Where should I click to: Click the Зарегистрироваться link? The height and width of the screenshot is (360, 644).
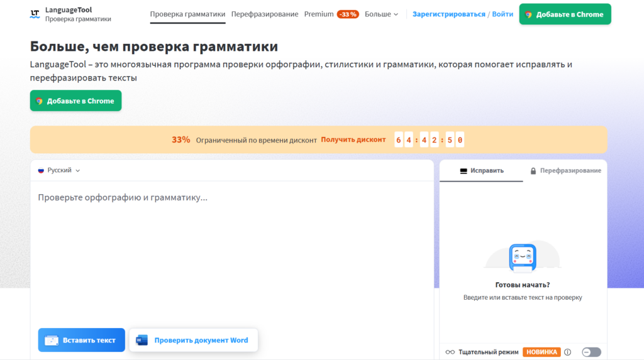click(449, 14)
